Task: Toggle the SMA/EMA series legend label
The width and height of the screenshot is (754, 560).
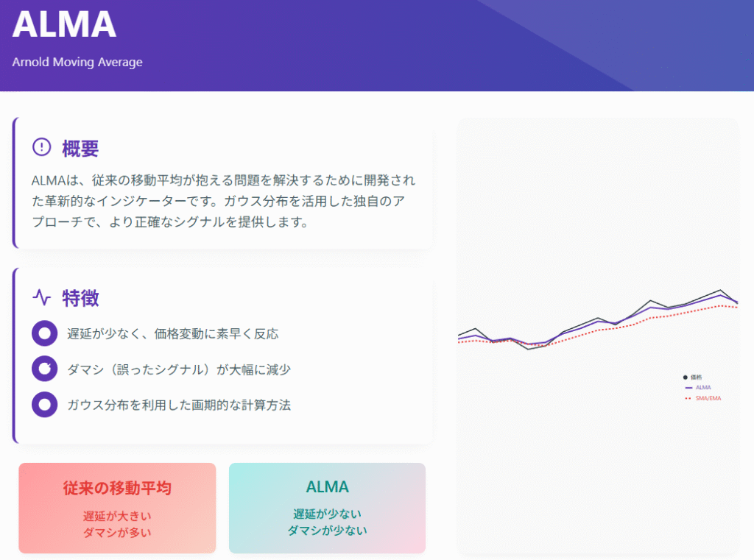Action: (708, 399)
